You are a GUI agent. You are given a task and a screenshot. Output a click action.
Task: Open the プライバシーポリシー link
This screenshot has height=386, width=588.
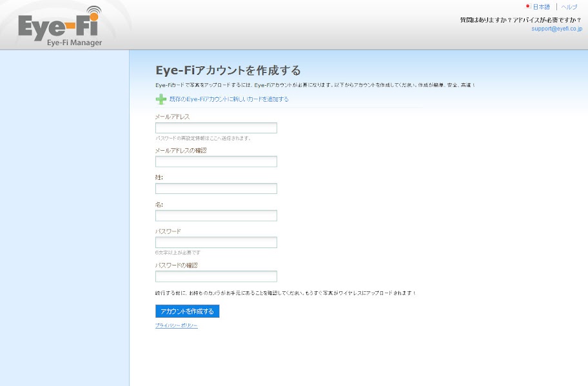coord(176,326)
